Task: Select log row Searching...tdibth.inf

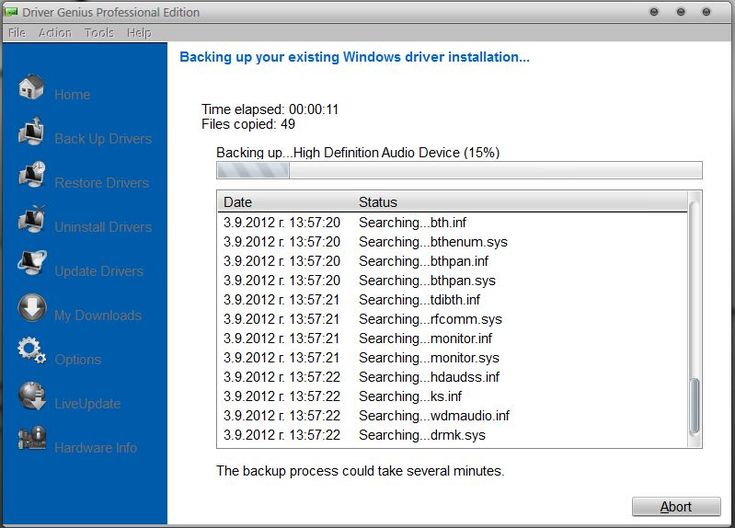Action: tap(452, 299)
